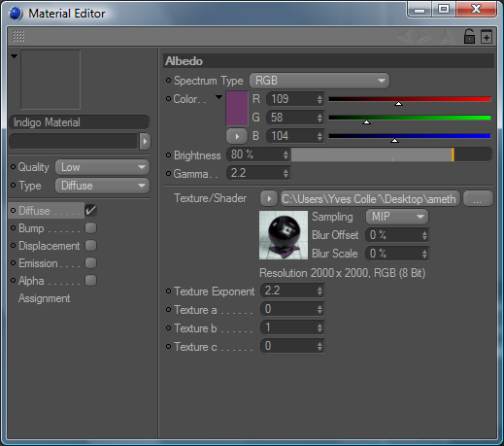Viewport: 504px width, 446px height.
Task: Click the Cinema 4D sphere title icon
Action: 16,14
